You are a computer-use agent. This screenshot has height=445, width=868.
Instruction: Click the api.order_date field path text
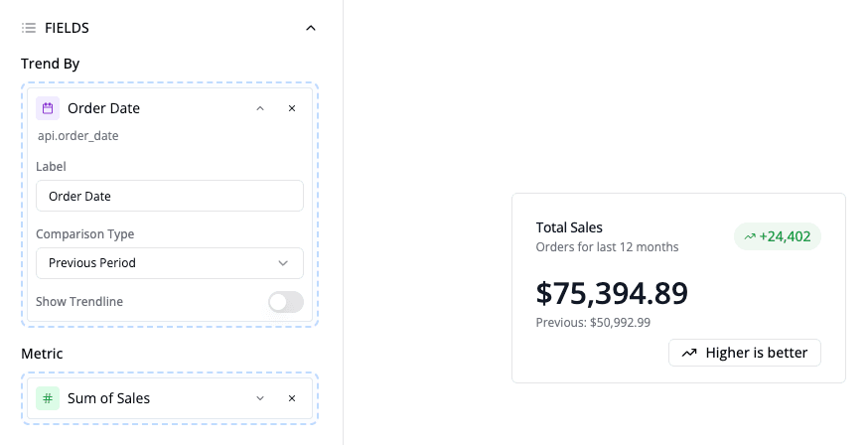[78, 136]
